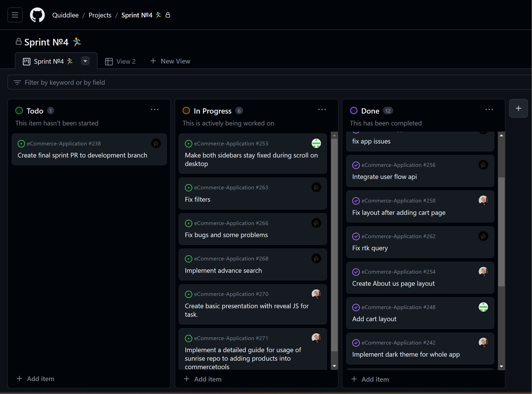Click the open issue icon on #238 card
The height and width of the screenshot is (394, 532).
coord(21,144)
